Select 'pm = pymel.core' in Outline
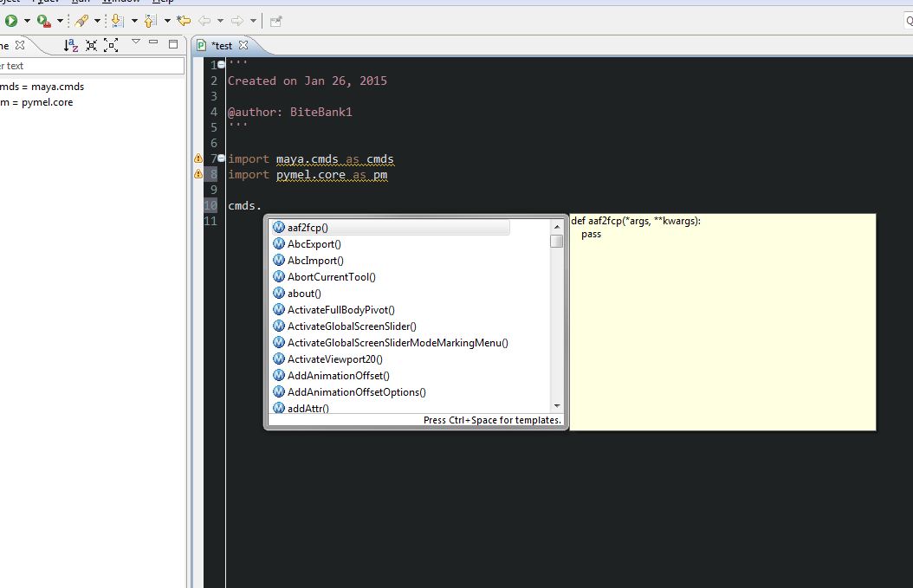 [36, 102]
